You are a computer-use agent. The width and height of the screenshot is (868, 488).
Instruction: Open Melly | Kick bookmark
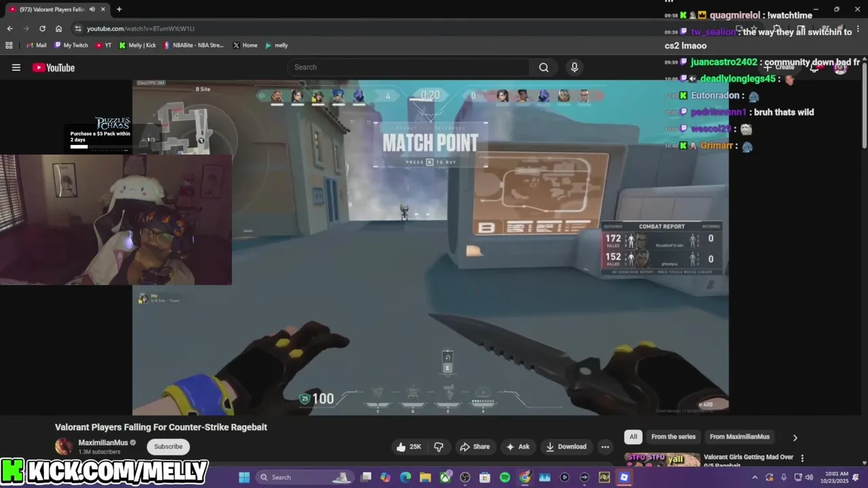pyautogui.click(x=138, y=45)
